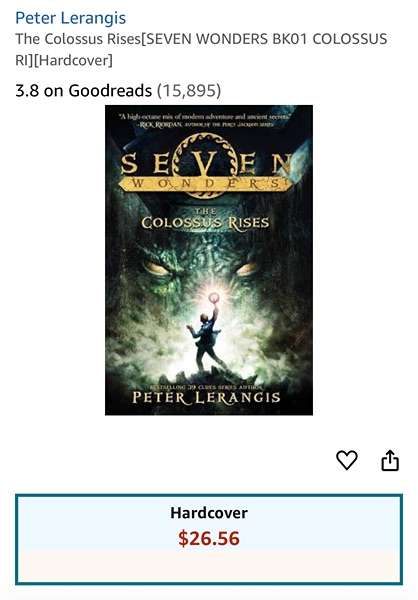
Task: Open the 3.8 on Goodreads rating
Action: click(83, 91)
